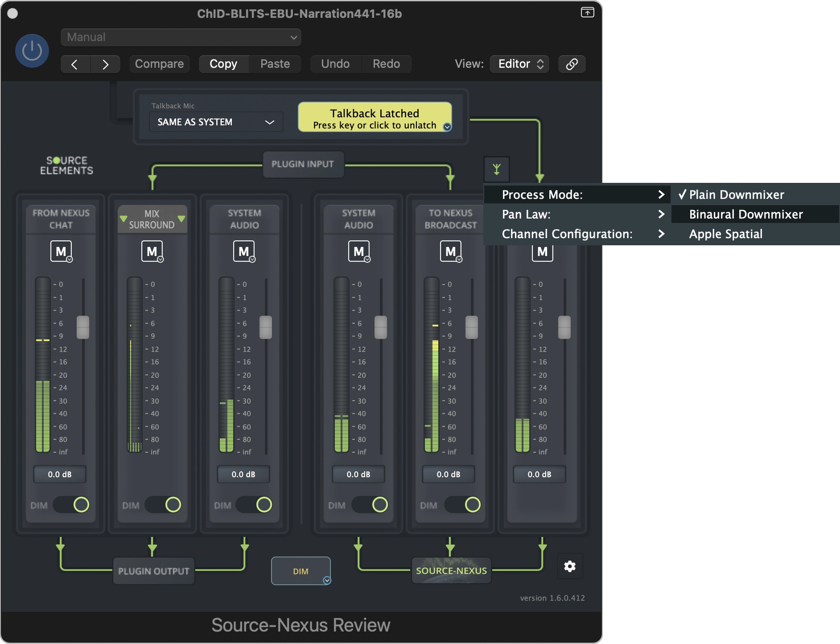Mute the To Nexus Broadcast channel
840x644 pixels.
click(451, 252)
